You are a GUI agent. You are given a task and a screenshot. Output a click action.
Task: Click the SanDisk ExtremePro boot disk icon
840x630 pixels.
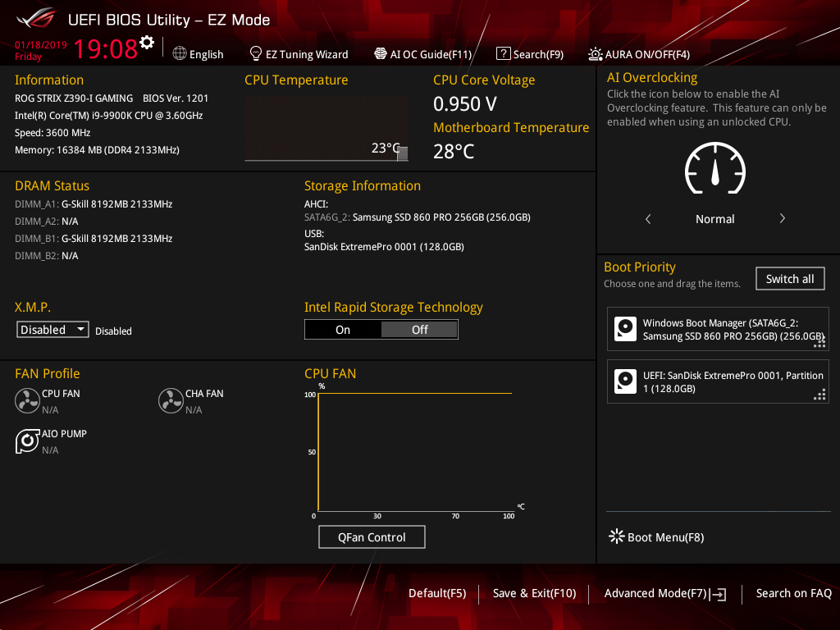625,381
